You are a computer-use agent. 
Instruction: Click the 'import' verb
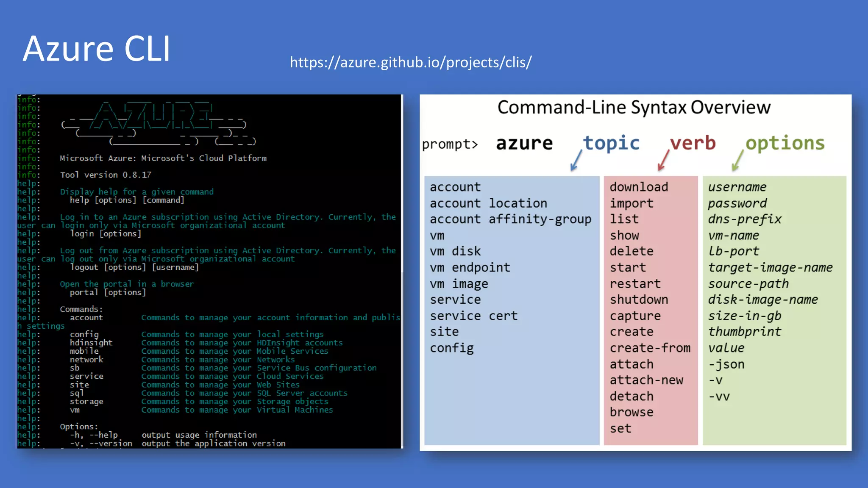632,203
